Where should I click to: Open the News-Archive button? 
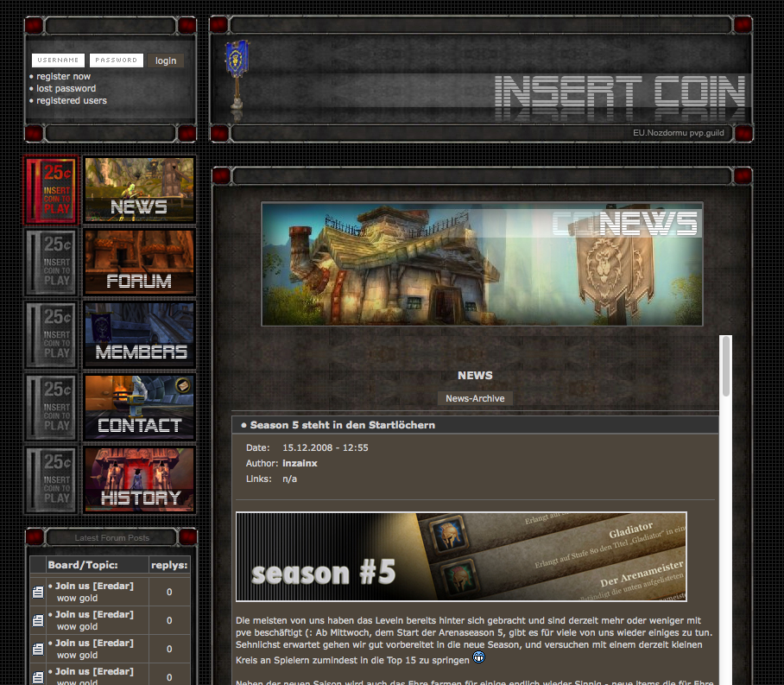(475, 398)
